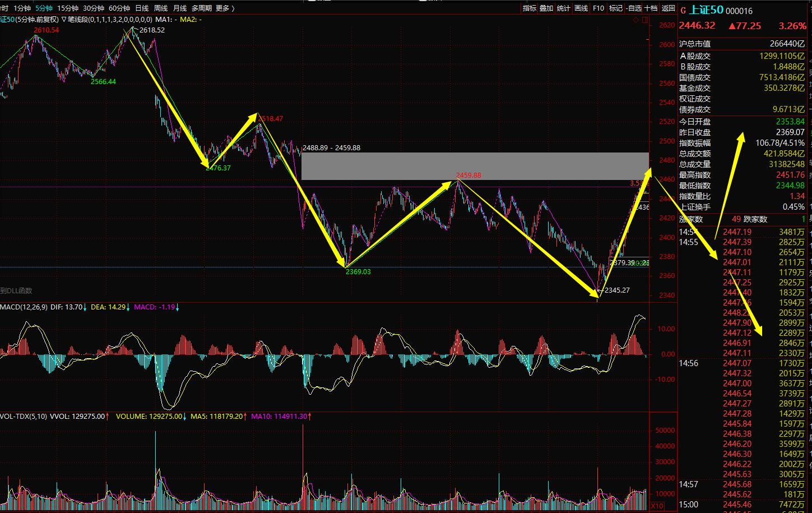Expand the 更多 periods menu

pos(225,8)
